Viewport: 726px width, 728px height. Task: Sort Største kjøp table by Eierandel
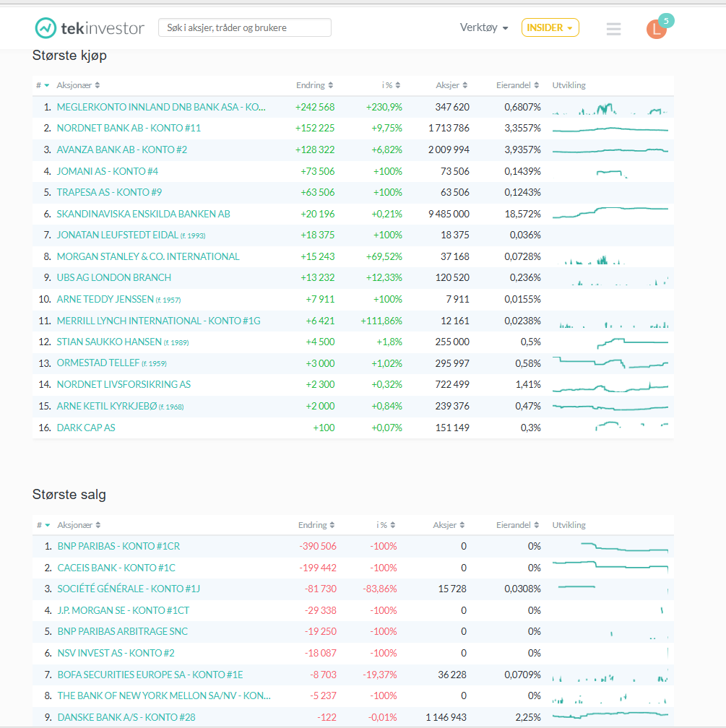coord(517,85)
